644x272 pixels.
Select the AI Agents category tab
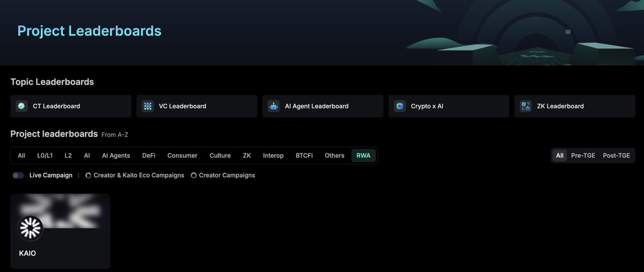[116, 156]
